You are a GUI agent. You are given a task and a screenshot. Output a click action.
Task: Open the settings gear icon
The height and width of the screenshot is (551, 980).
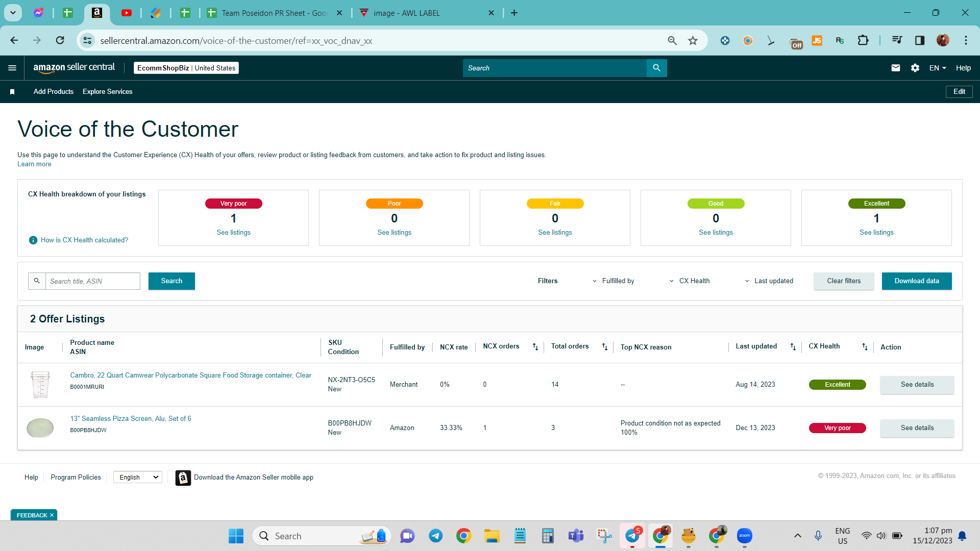[915, 68]
